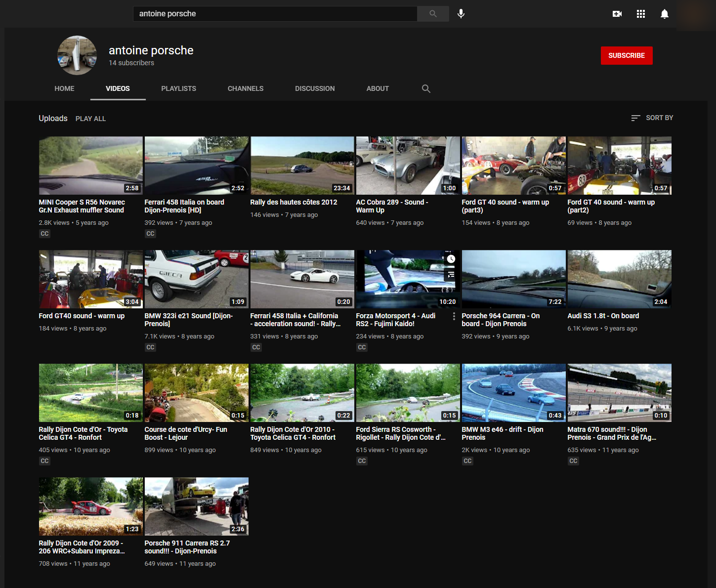Screen dimensions: 716x588
Task: Click the Uploads heading
Action: point(53,118)
